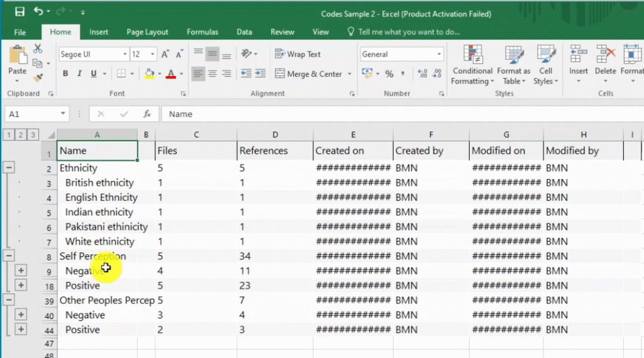Click the Percent Style icon
This screenshot has height=358, width=644.
point(389,74)
